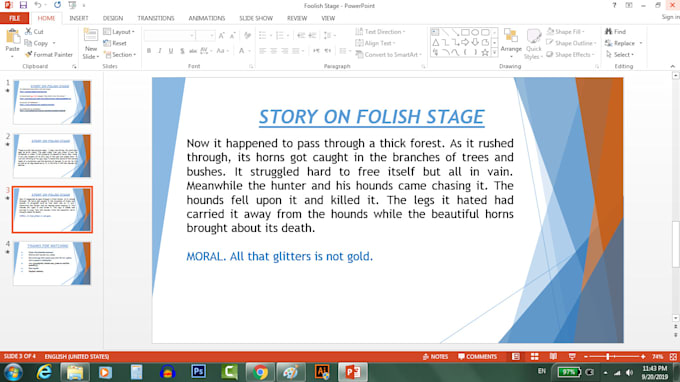680x382 pixels.
Task: Click Replace in Editing group
Action: pos(623,43)
